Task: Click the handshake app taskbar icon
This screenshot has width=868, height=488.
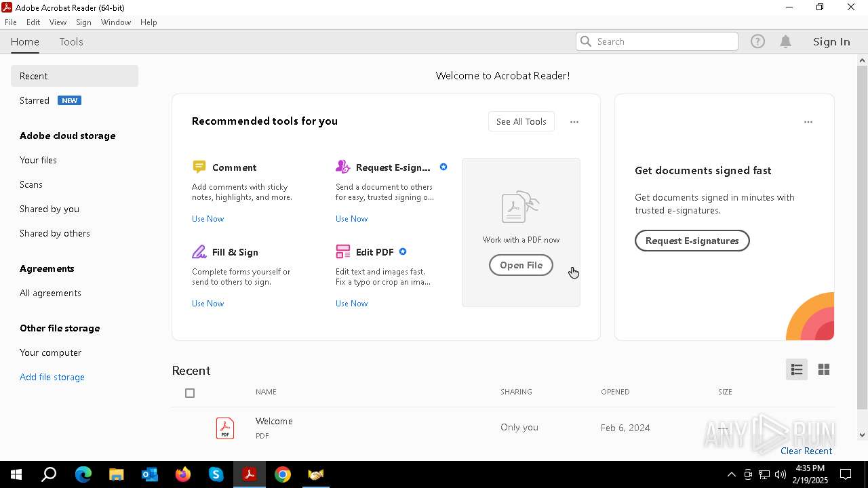Action: click(x=315, y=474)
